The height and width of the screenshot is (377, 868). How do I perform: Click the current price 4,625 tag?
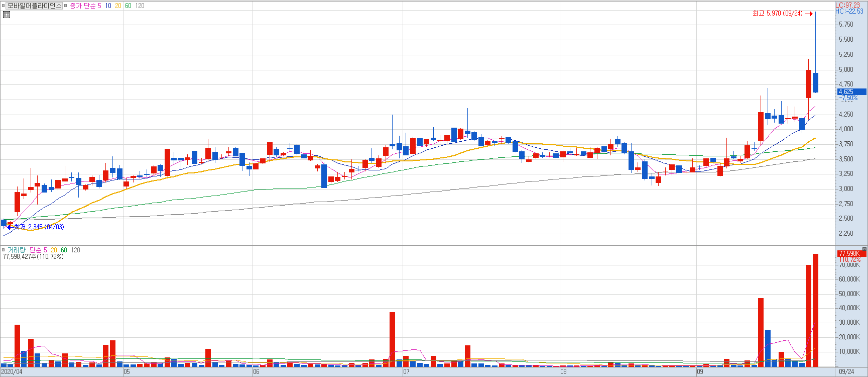pos(852,92)
